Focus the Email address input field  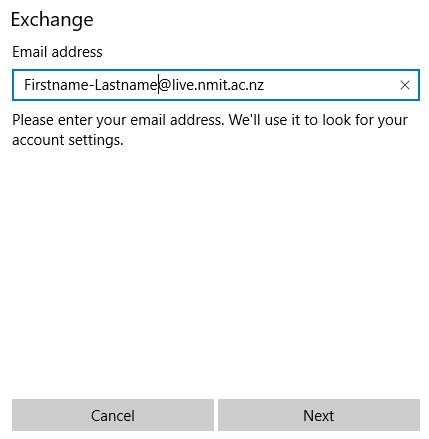tap(216, 85)
